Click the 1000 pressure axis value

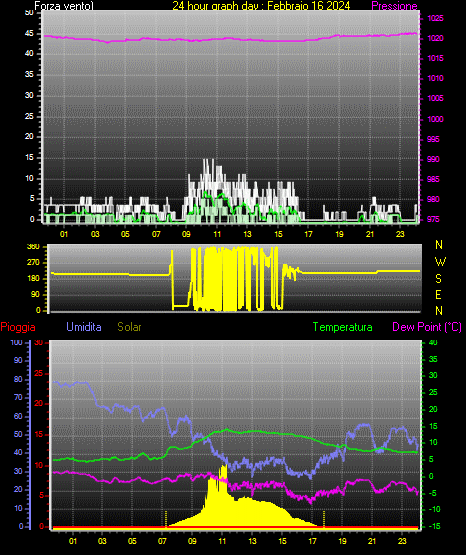pos(435,119)
